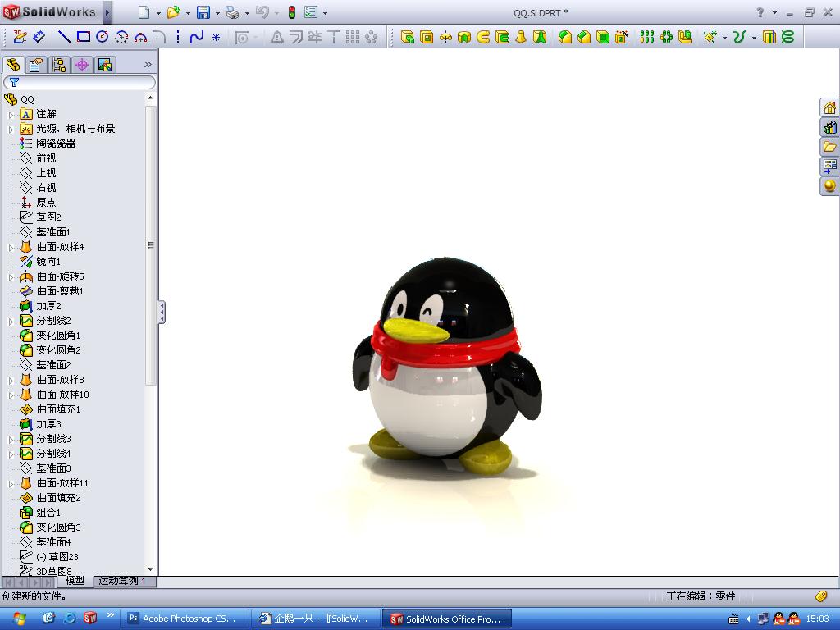Image resolution: width=840 pixels, height=630 pixels.
Task: Select the Rectangle sketch tool
Action: pyautogui.click(x=83, y=36)
